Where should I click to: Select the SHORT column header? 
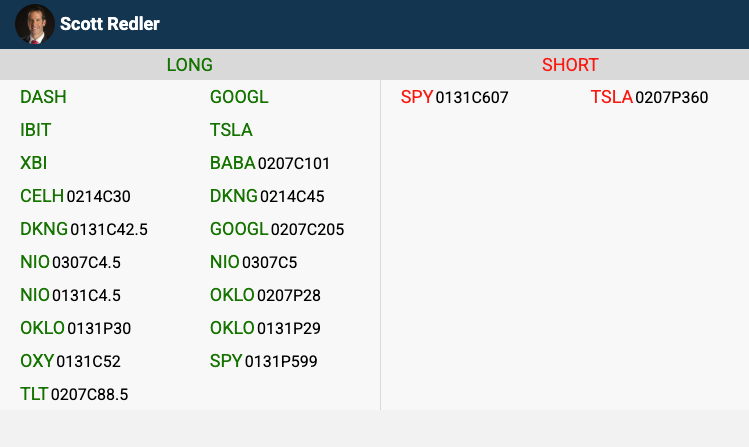tap(570, 65)
